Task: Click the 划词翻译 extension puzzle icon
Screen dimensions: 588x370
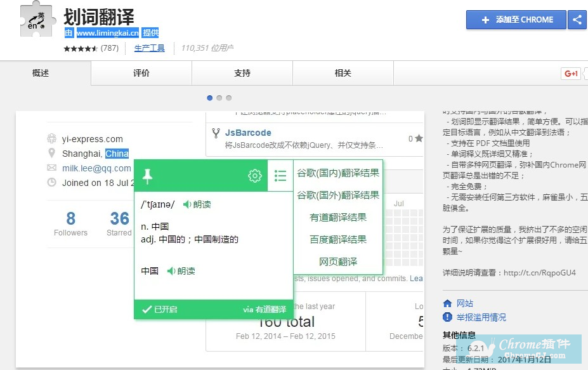Action: (37, 20)
